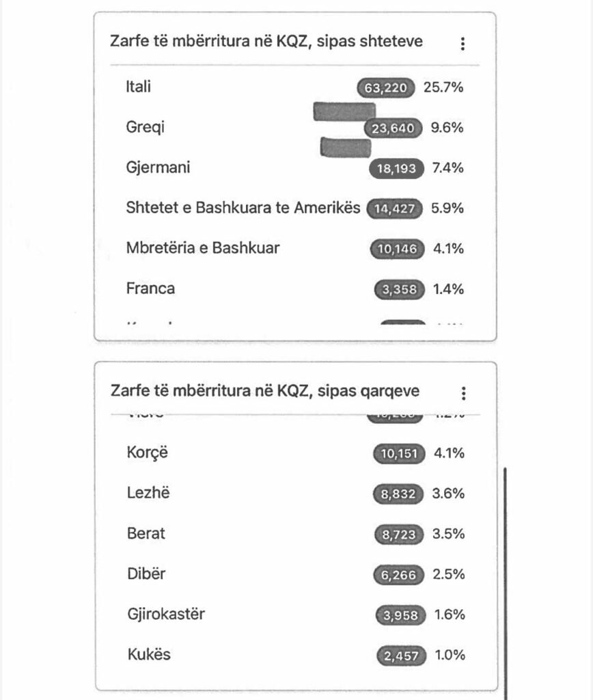Click the Lezhë 8,832 count badge

pos(398,494)
